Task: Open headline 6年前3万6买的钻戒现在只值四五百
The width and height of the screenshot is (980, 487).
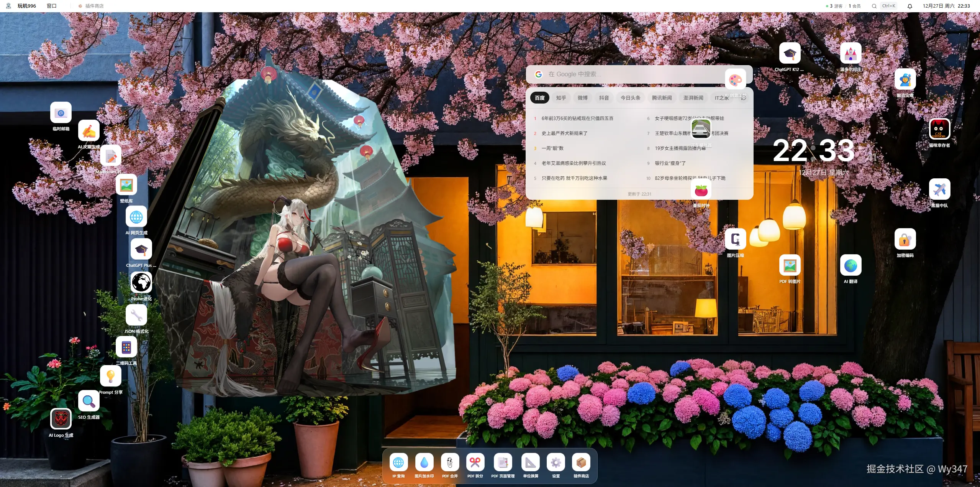Action: coord(577,118)
